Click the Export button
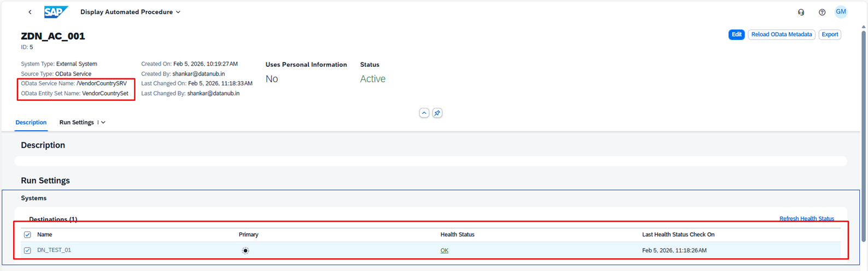The width and height of the screenshot is (868, 271). click(830, 34)
